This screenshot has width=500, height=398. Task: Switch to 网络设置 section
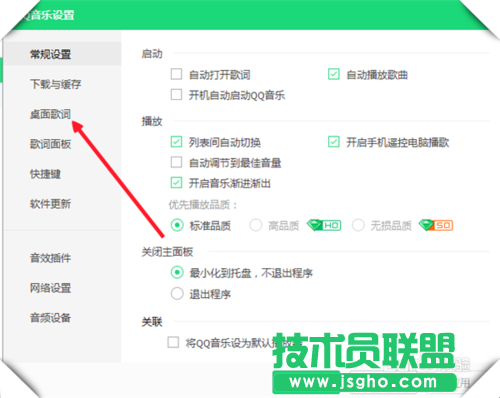[x=50, y=288]
